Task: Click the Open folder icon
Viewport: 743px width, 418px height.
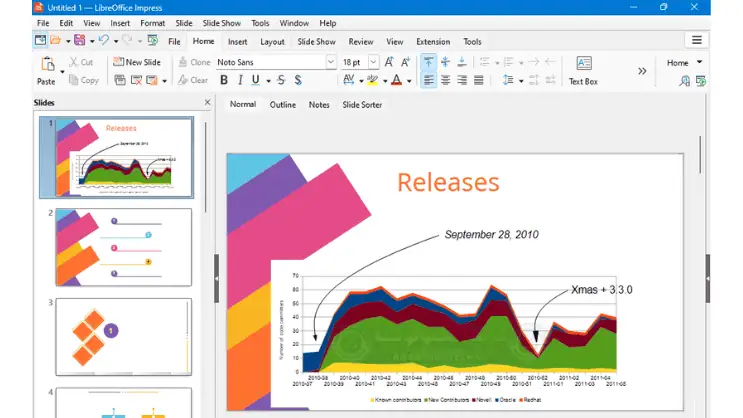Action: click(55, 41)
